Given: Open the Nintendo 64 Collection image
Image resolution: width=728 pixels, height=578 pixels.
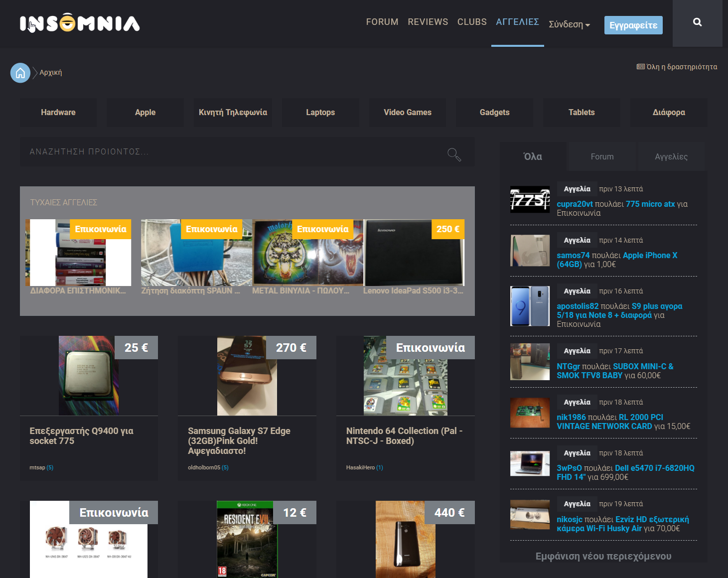Looking at the screenshot, I should coord(406,376).
